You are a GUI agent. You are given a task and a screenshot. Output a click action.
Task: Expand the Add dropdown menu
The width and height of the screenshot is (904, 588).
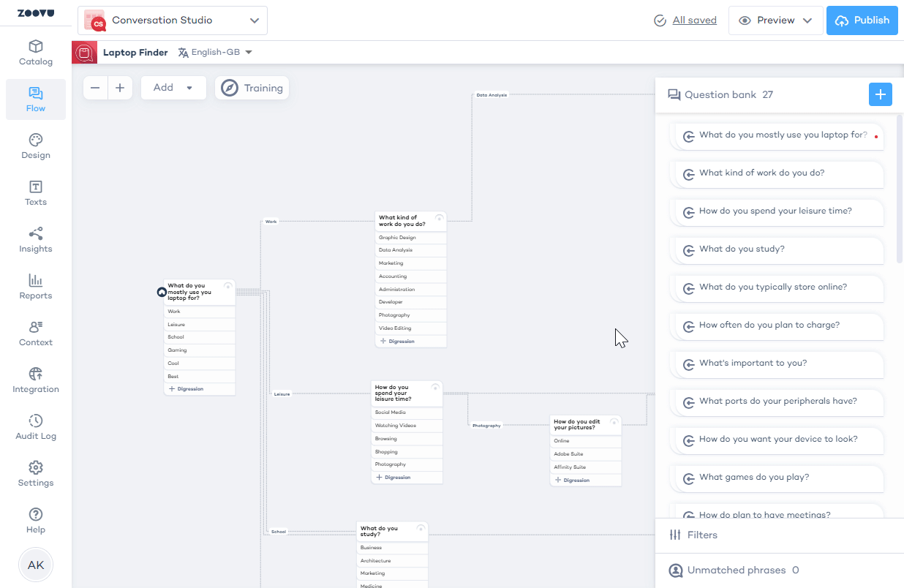click(x=173, y=88)
